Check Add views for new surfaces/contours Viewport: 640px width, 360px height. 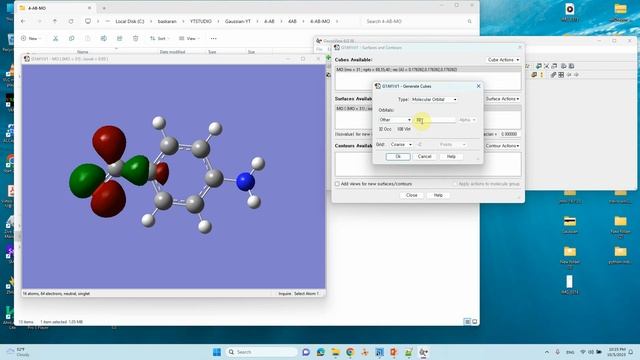tap(337, 184)
